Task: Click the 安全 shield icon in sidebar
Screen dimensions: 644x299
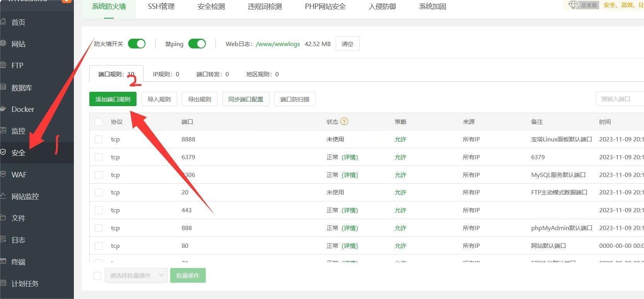Action: (x=3, y=152)
